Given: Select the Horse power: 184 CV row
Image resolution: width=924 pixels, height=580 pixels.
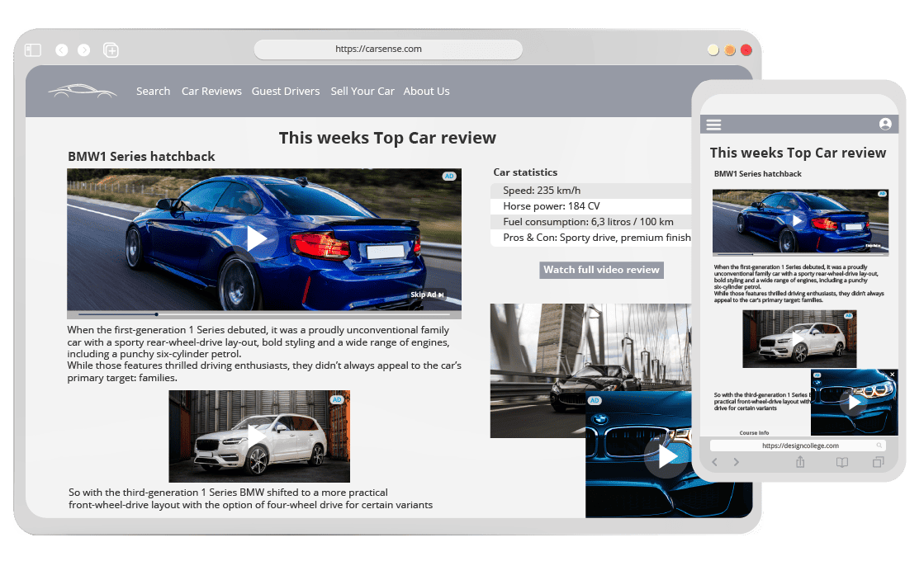Looking at the screenshot, I should [x=590, y=207].
